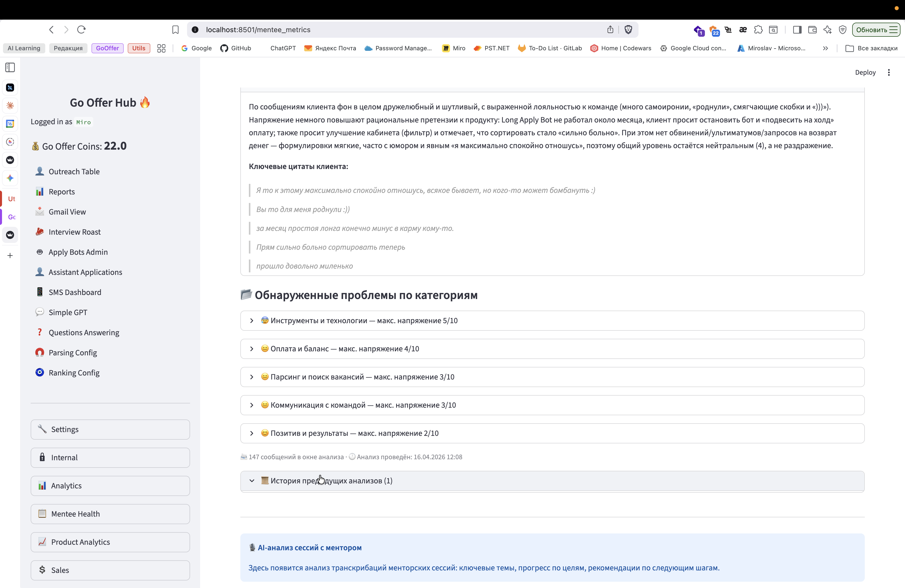Open the Brave Shields lion icon
Screen dimensions: 905x588
[x=628, y=30]
